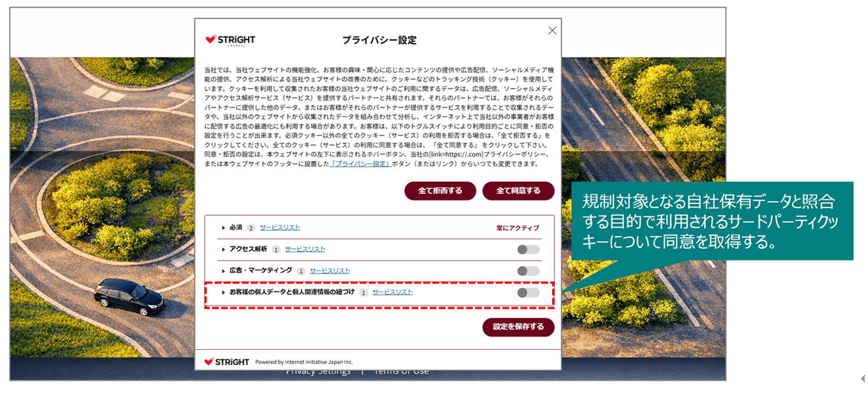Save settings with 設定を保存する
Viewport: 868px width, 395px height.
pyautogui.click(x=519, y=327)
